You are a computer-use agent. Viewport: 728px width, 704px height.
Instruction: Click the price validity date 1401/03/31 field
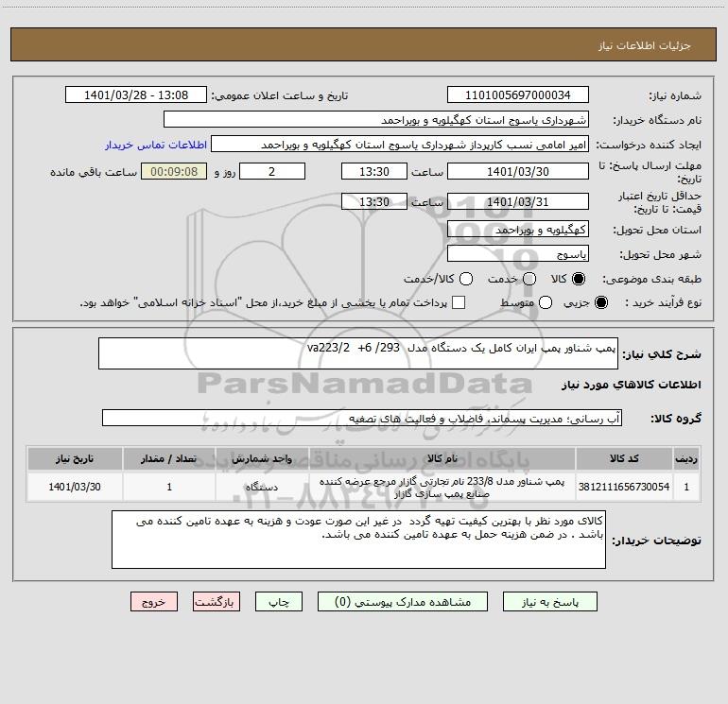click(x=518, y=201)
